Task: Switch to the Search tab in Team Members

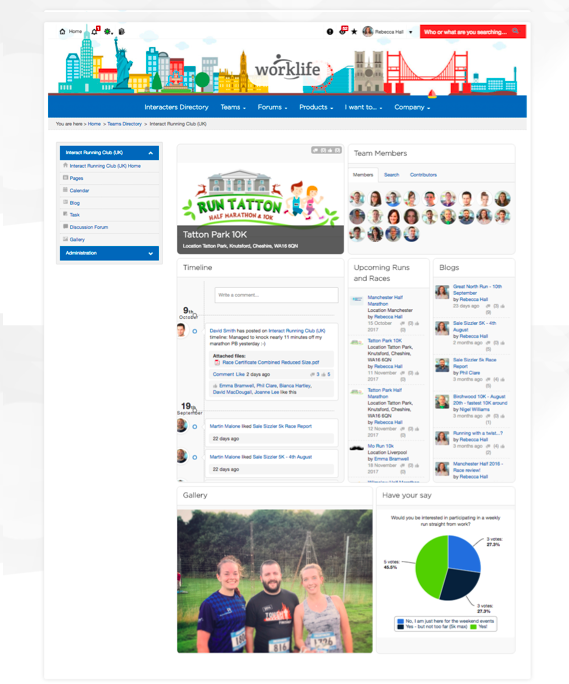Action: point(391,175)
